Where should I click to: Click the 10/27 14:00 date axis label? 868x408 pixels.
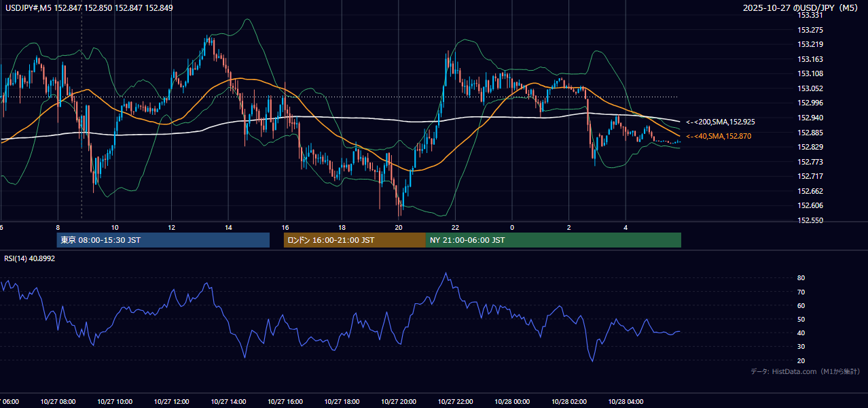click(228, 402)
